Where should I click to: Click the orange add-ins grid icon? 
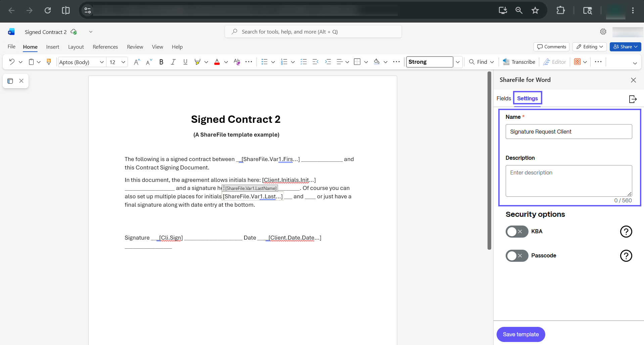(x=578, y=62)
